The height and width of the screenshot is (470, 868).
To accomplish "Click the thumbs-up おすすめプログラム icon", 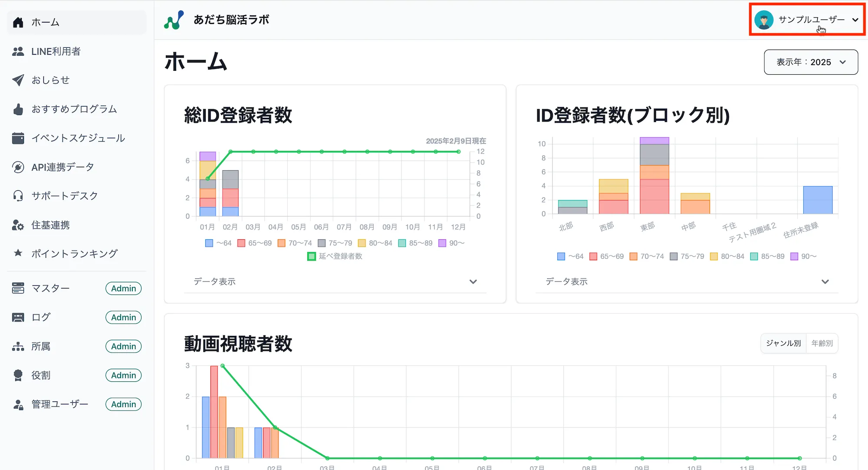I will point(18,109).
